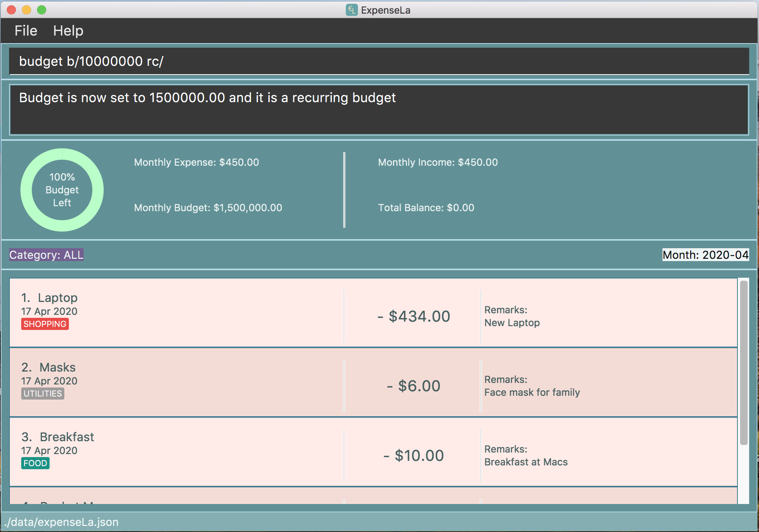Screen dimensions: 759x532
Task: Click the Month: 2020-04 filter label
Action: tap(705, 255)
